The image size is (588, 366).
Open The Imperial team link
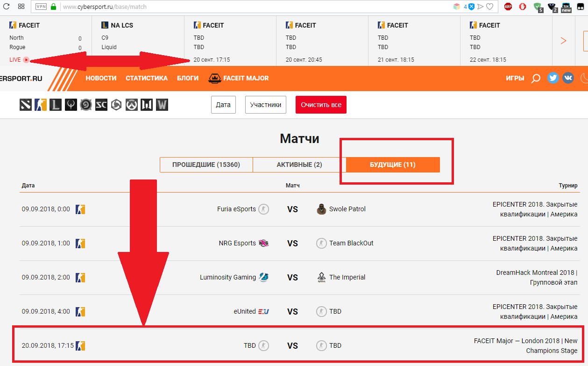[347, 277]
